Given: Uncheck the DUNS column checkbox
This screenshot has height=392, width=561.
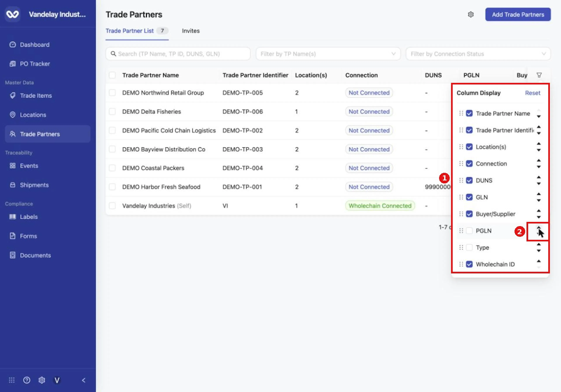Looking at the screenshot, I should coord(469,180).
